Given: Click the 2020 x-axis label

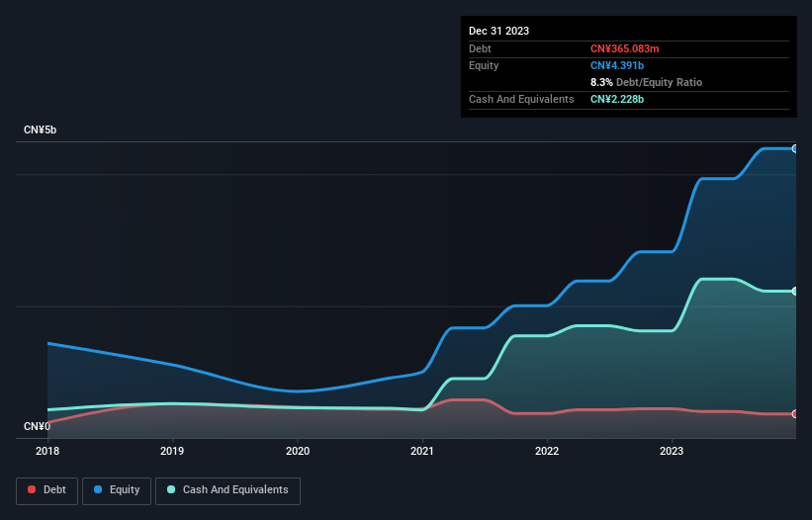Looking at the screenshot, I should (x=298, y=451).
